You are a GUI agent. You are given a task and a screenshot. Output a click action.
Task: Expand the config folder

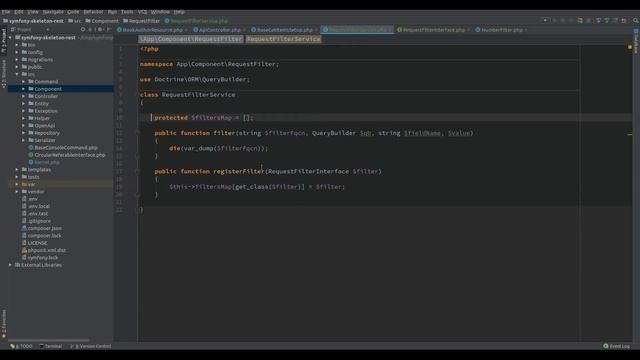17,52
